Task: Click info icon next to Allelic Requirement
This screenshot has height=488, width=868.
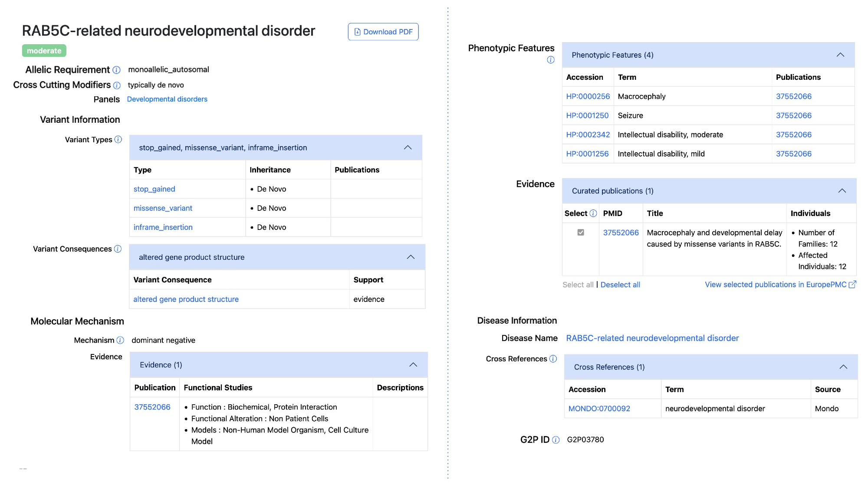Action: (x=116, y=70)
